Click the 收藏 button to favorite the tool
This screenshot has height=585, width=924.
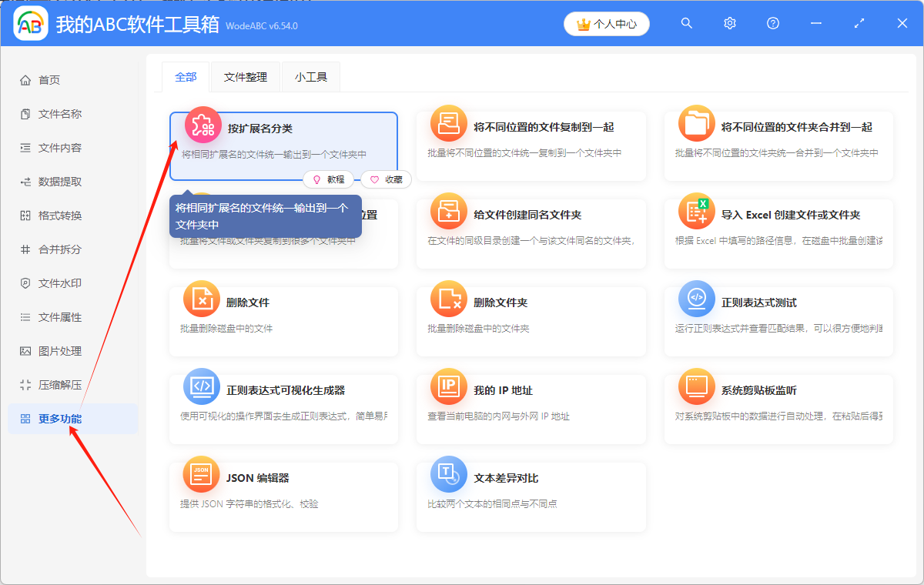point(386,179)
